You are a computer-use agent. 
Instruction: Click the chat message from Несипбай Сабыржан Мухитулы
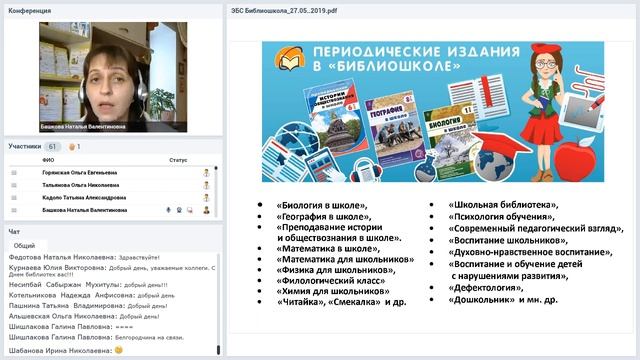point(88,285)
